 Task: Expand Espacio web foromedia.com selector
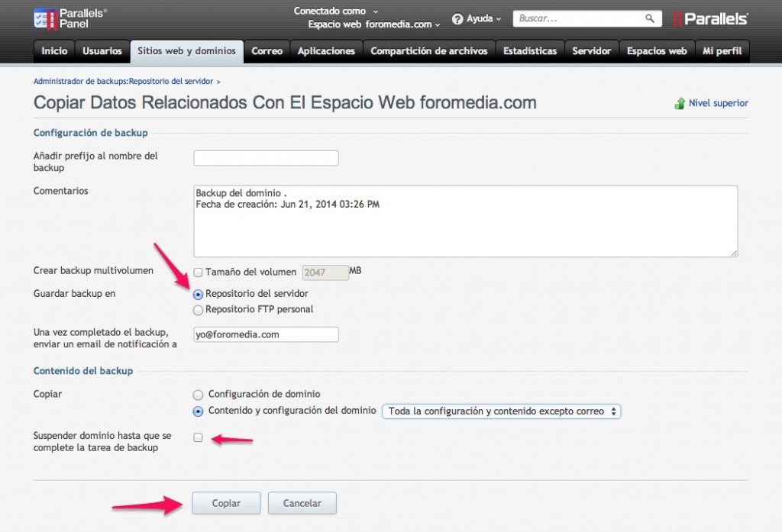(x=374, y=24)
